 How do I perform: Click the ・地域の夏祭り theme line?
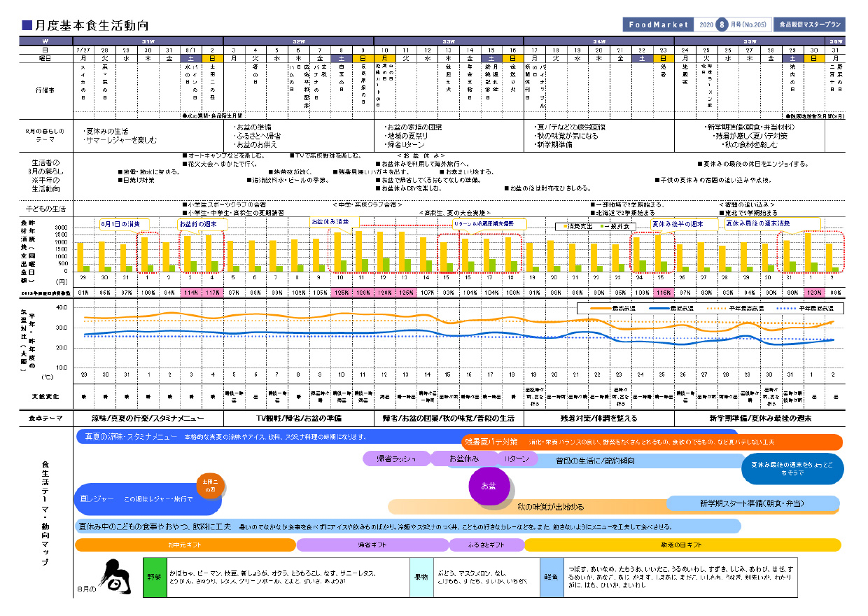[409, 136]
